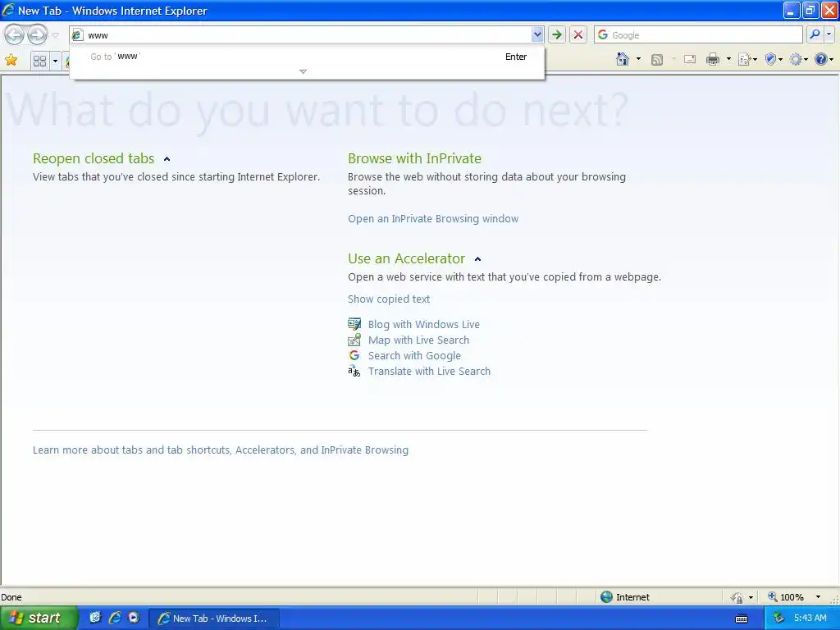The height and width of the screenshot is (630, 840).
Task: Click the 5:43 AM clock
Action: pyautogui.click(x=810, y=619)
